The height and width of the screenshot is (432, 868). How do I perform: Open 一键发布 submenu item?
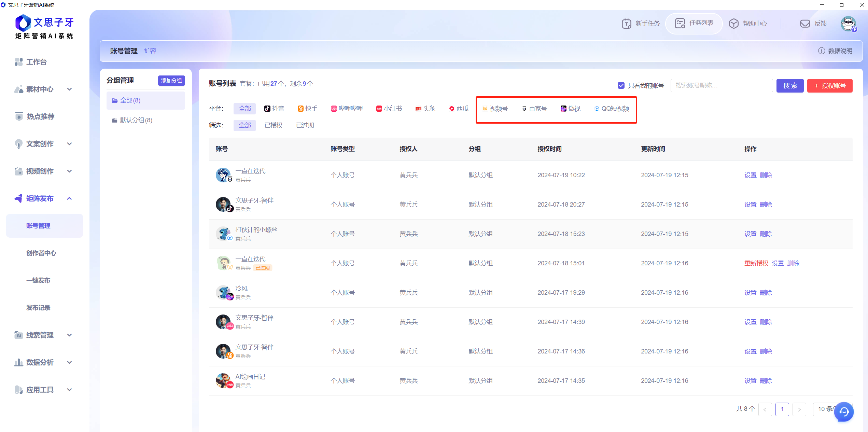[38, 280]
